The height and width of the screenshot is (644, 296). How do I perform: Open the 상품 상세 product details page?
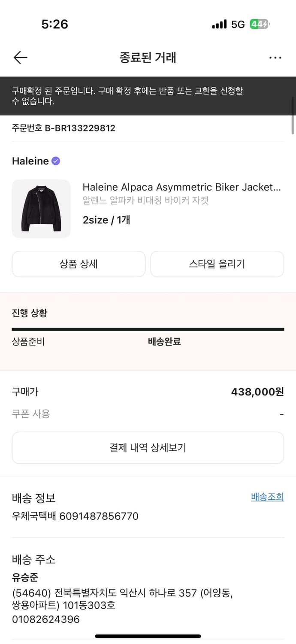pyautogui.click(x=79, y=264)
